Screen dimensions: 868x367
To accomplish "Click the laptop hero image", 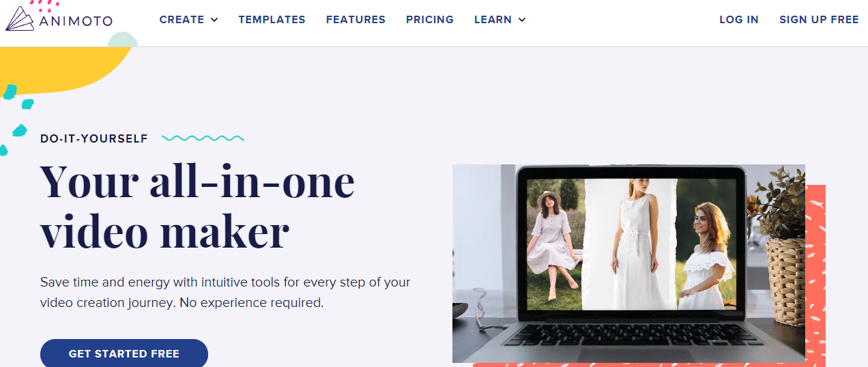I will (628, 263).
